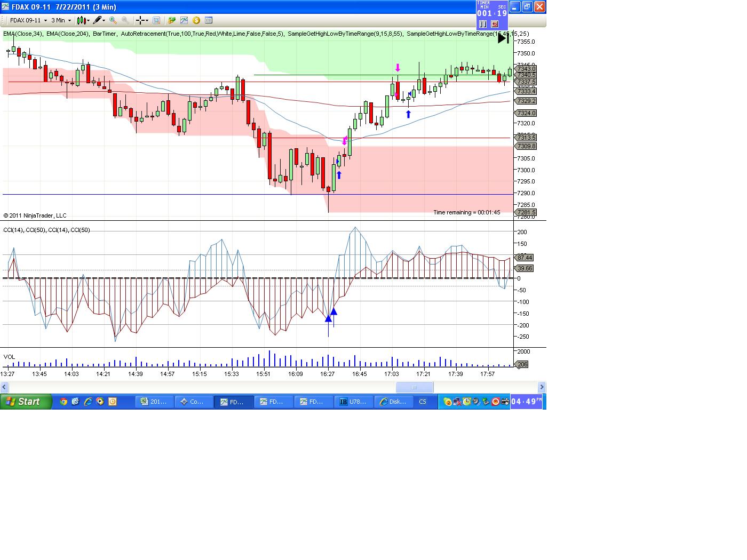Click the VOL panel label

point(9,357)
